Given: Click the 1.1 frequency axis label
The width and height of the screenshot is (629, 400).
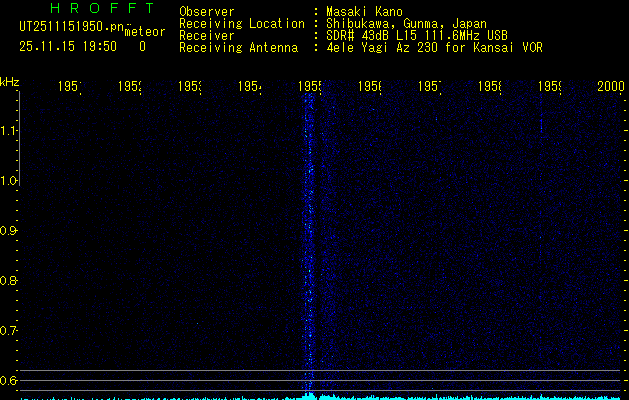Looking at the screenshot, I should [8, 131].
